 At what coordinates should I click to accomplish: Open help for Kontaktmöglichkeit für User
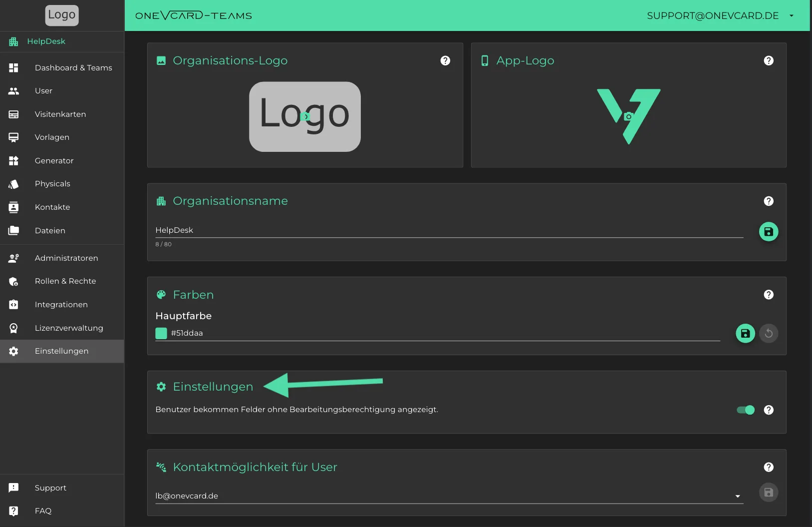point(769,467)
